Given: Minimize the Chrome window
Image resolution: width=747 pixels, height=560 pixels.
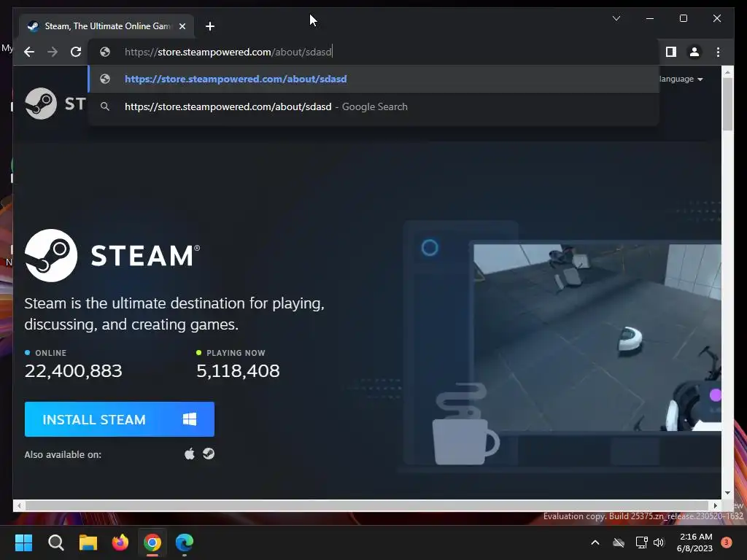Looking at the screenshot, I should (x=650, y=18).
